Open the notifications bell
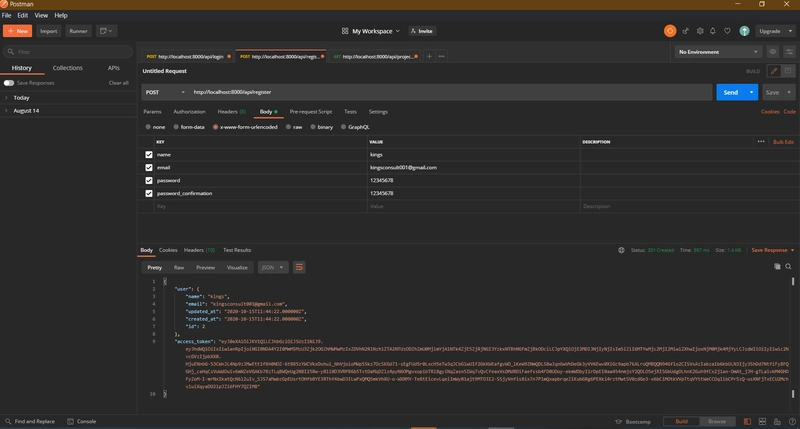The width and height of the screenshot is (800, 429). (713, 31)
